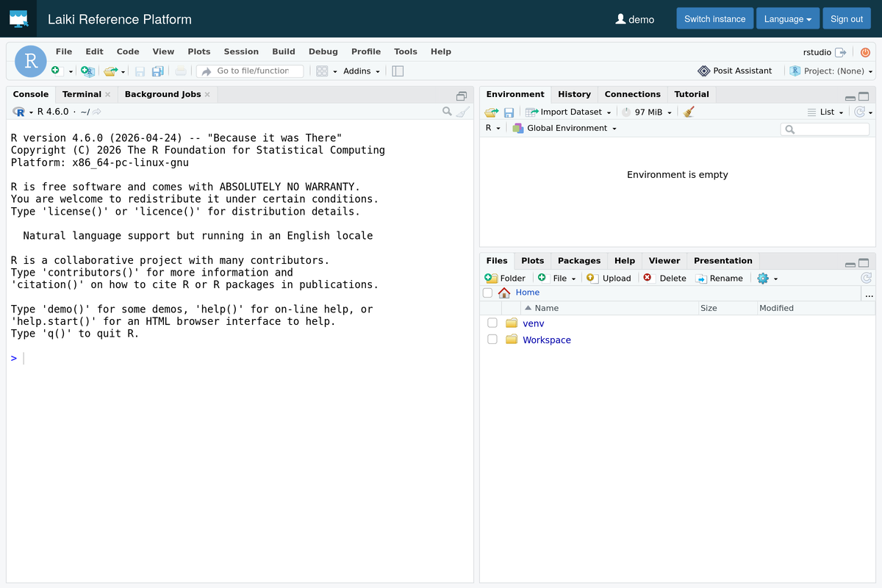Close the Background Jobs tab with its x
Screen dimensions: 882x588
coord(207,94)
